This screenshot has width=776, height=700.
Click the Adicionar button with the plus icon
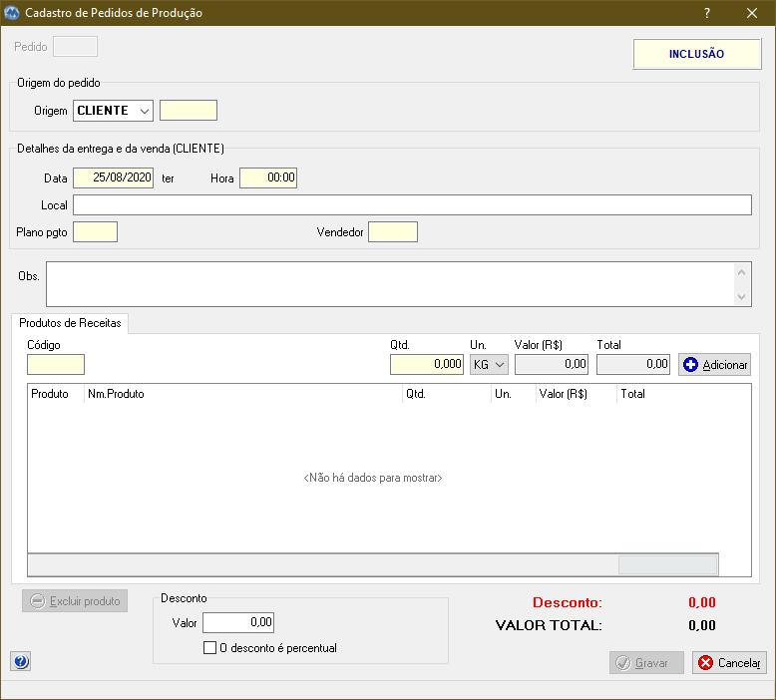click(714, 365)
